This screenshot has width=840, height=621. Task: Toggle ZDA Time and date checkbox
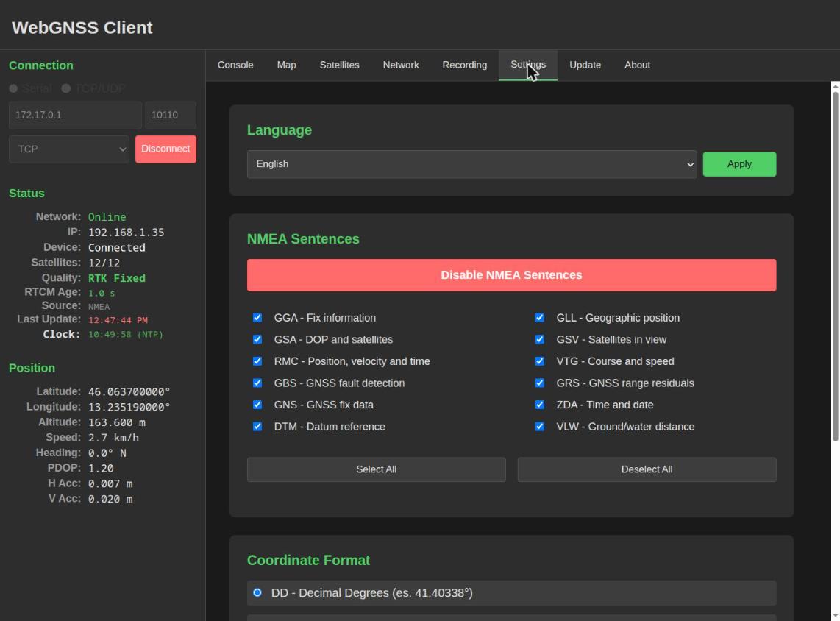[x=540, y=405]
